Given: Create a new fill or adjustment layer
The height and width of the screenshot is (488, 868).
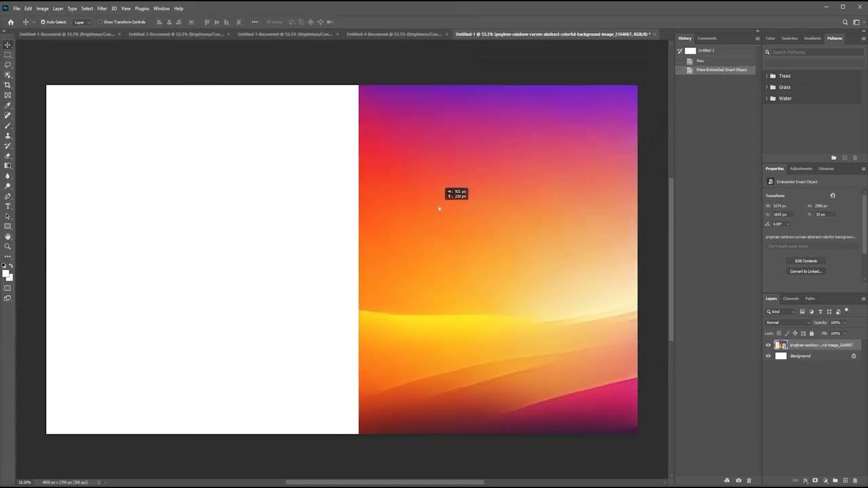Looking at the screenshot, I should [825, 481].
